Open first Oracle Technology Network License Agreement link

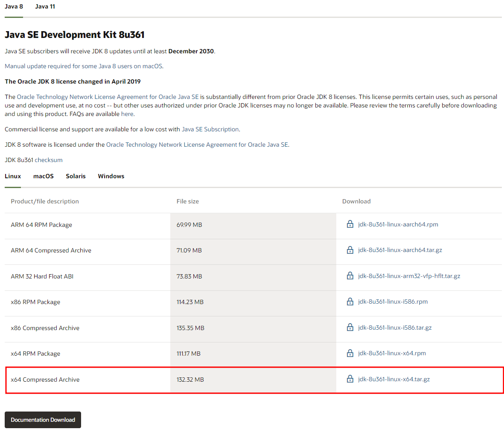[x=108, y=97]
